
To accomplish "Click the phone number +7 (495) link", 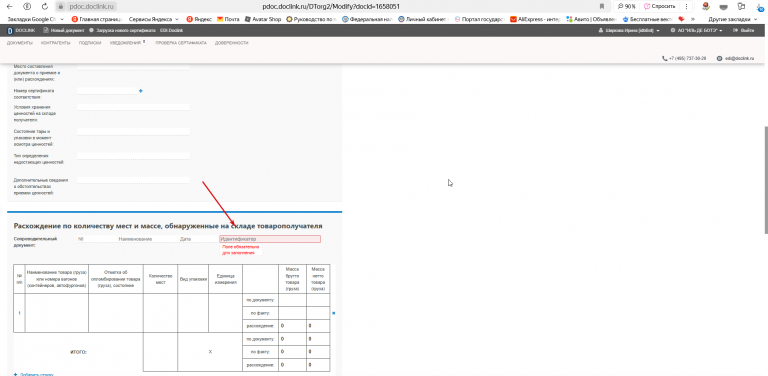I will [x=684, y=58].
